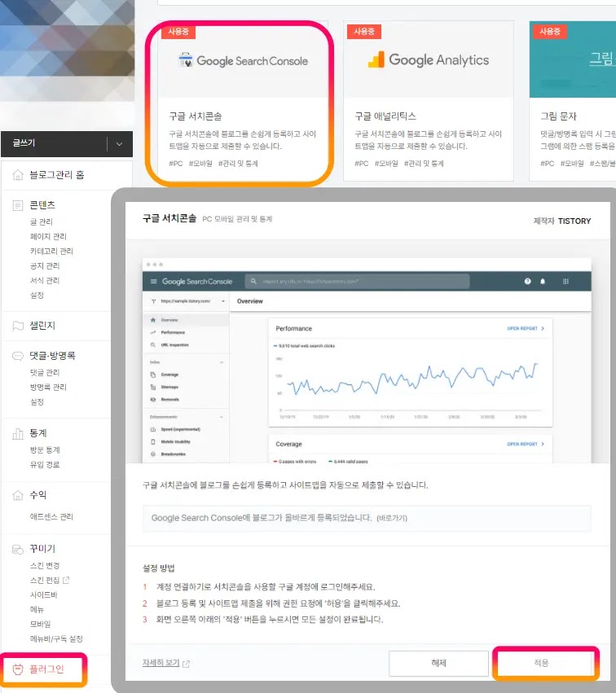Open 댓글 관리 in sidebar
The image size is (616, 693).
pos(45,373)
